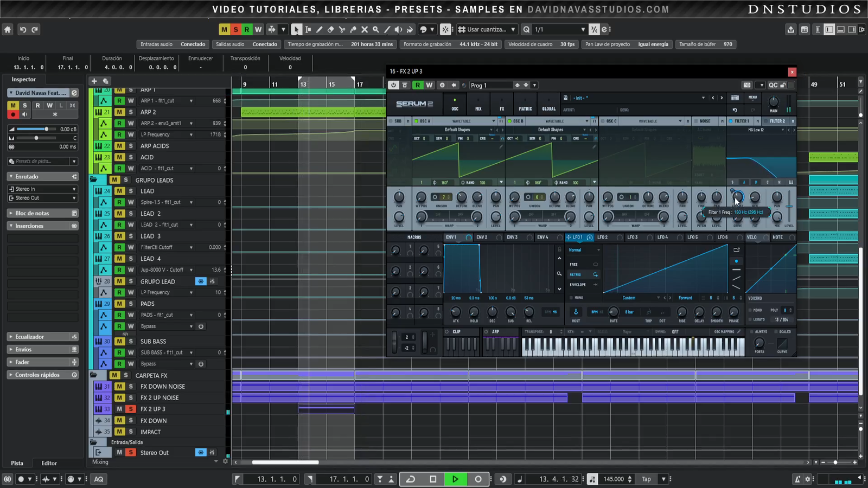Screen dimensions: 868x488
Task: Choose the Mute X tool
Action: (365, 30)
